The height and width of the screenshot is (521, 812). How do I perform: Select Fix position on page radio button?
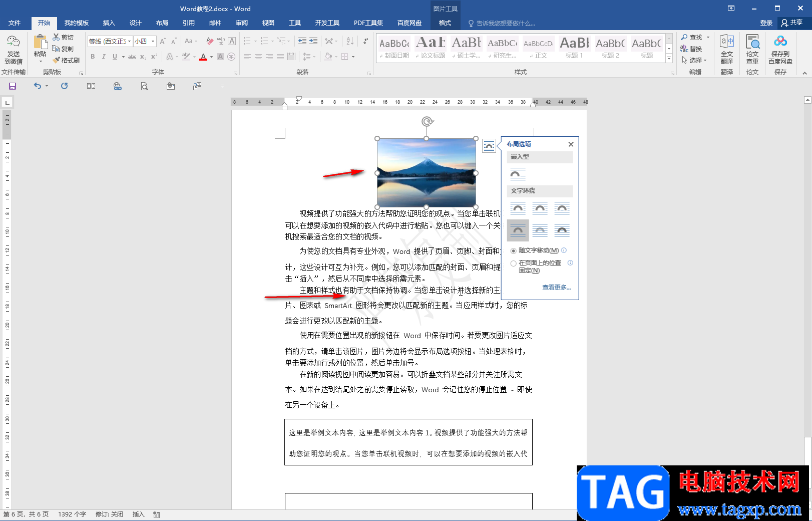[514, 264]
